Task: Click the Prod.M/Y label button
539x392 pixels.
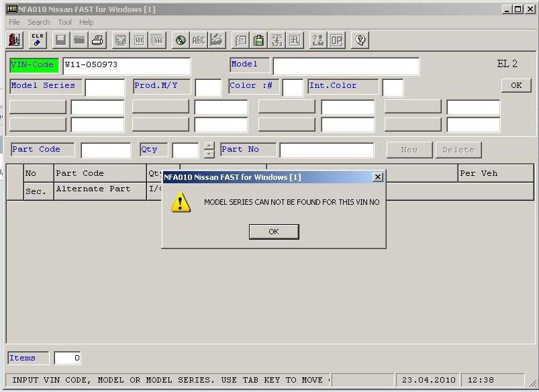Action: 162,87
